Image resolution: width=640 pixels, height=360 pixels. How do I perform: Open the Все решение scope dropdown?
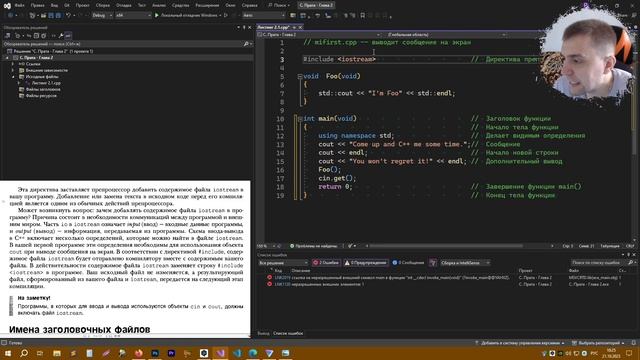283,263
